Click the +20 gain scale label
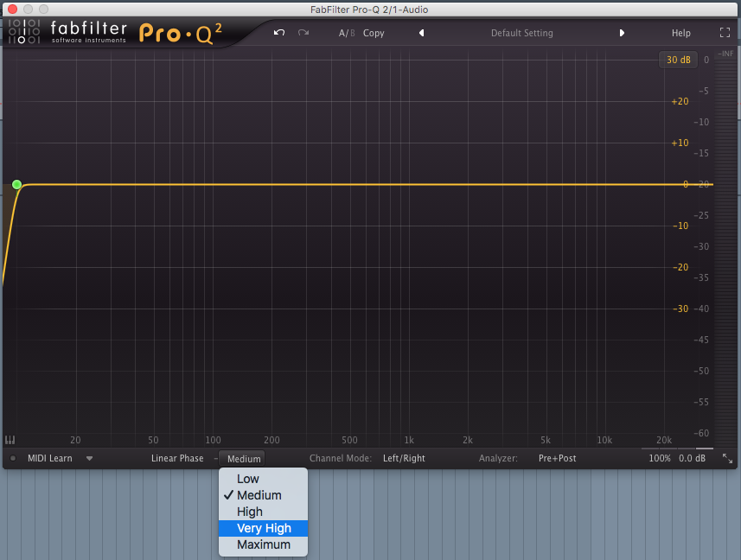This screenshot has width=741, height=560. (680, 101)
